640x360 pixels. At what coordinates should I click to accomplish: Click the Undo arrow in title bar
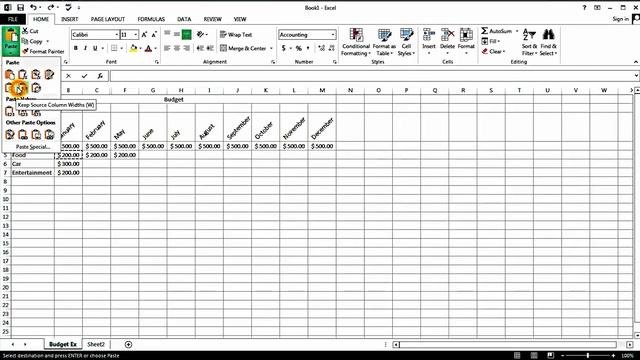pos(33,7)
